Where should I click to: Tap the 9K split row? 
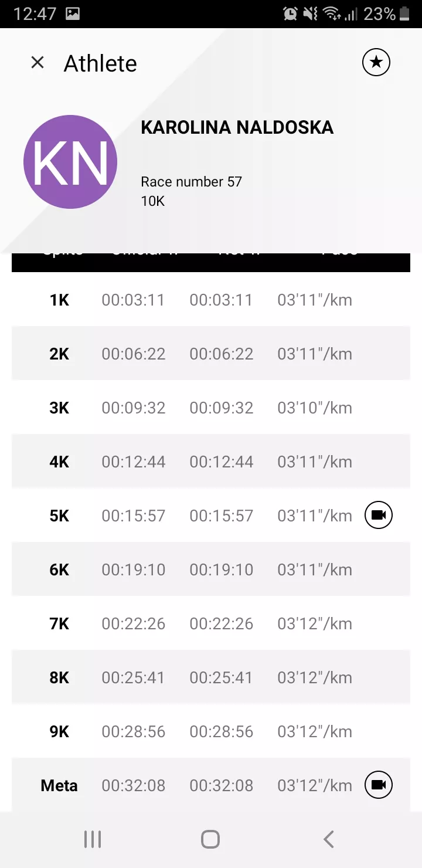pyautogui.click(x=211, y=732)
